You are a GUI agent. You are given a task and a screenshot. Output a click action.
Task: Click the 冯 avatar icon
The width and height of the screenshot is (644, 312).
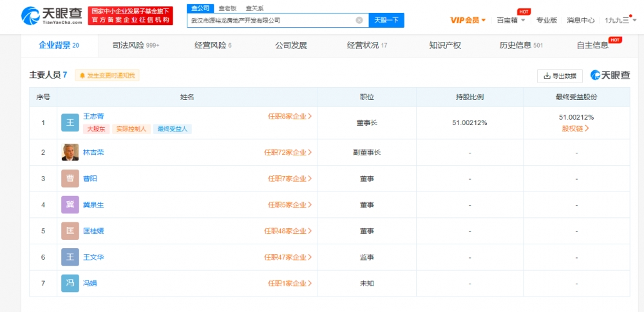(70, 283)
